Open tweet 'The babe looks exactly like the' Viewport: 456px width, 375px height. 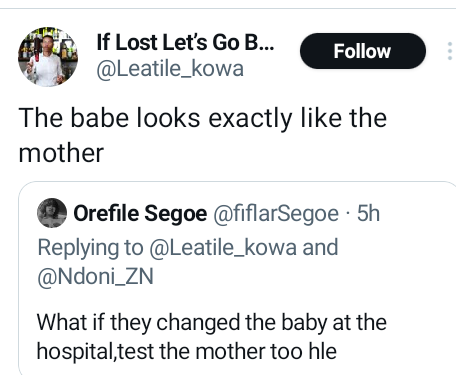click(203, 118)
